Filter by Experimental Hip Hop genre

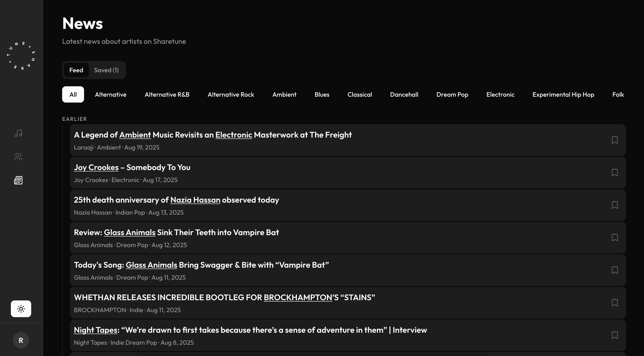coord(563,94)
